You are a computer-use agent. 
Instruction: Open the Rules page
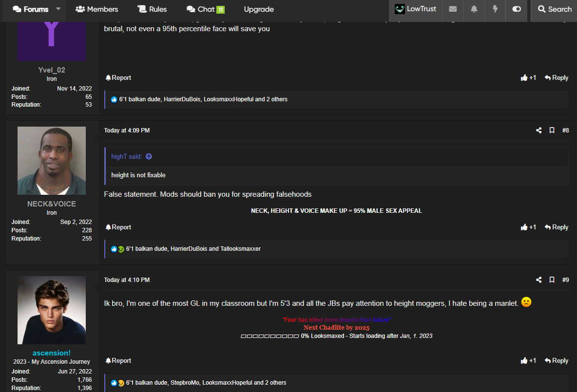[152, 9]
